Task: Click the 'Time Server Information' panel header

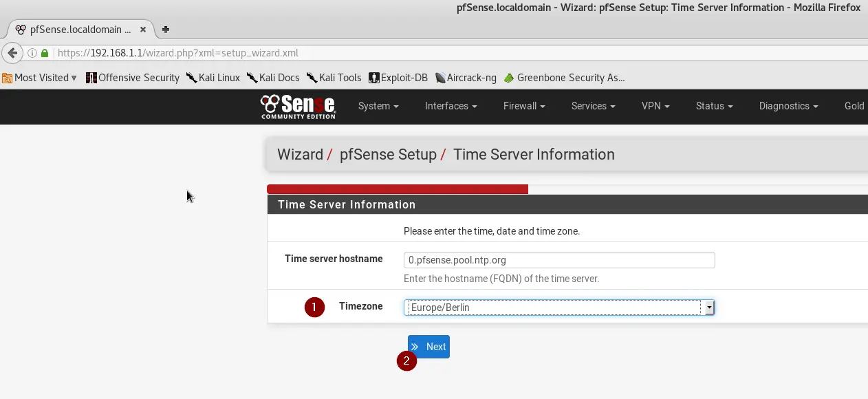Action: coord(567,204)
